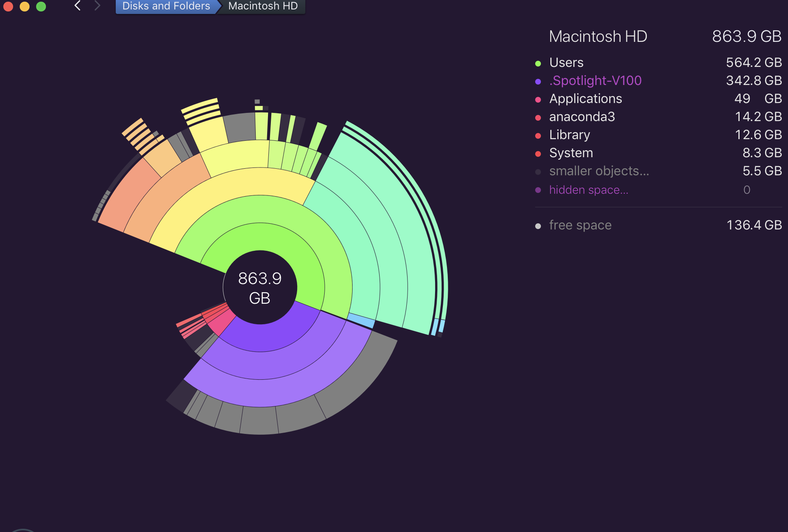Click the Macintosh HD title heading
The width and height of the screenshot is (788, 532).
(x=598, y=37)
